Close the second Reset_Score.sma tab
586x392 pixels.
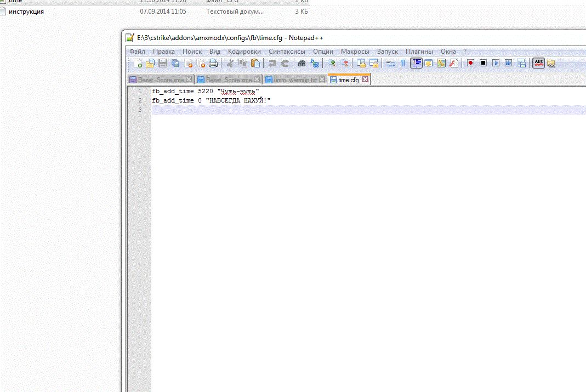(x=257, y=79)
